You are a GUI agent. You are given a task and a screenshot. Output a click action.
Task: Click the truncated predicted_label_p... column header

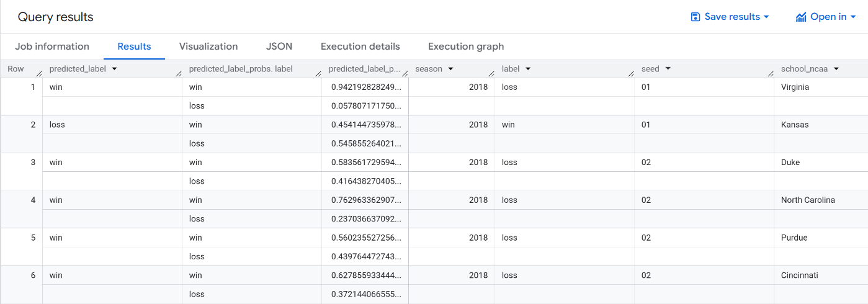tap(364, 69)
